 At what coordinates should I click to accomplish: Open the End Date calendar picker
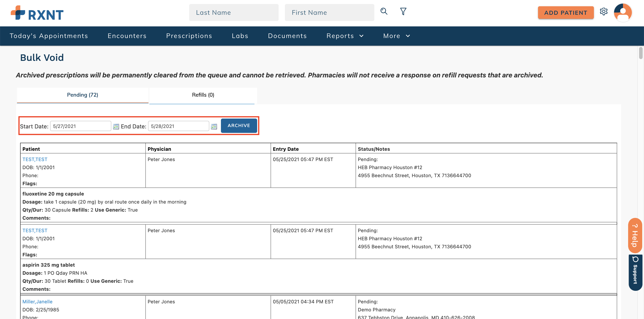pyautogui.click(x=214, y=127)
